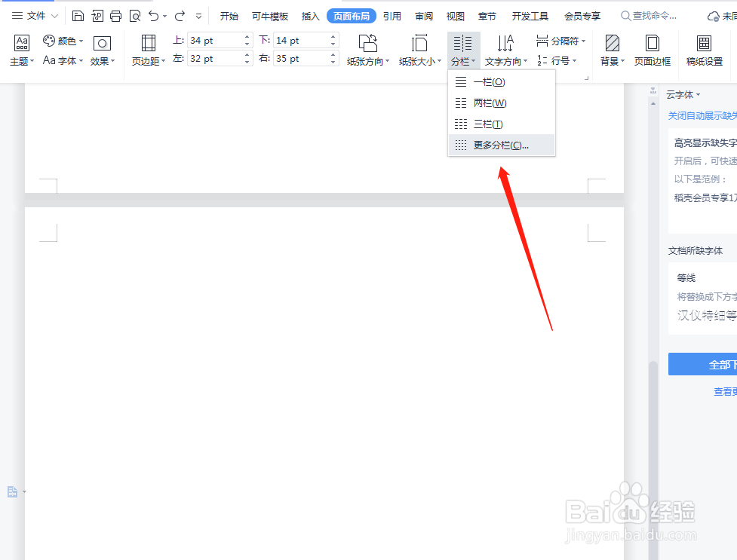Open 纸张大小 (Paper size) menu
The height and width of the screenshot is (560, 737).
pyautogui.click(x=419, y=50)
